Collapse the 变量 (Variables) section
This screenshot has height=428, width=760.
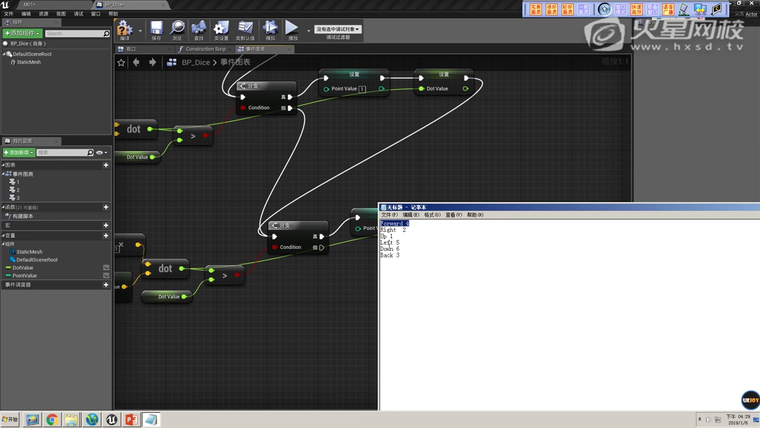pos(3,235)
